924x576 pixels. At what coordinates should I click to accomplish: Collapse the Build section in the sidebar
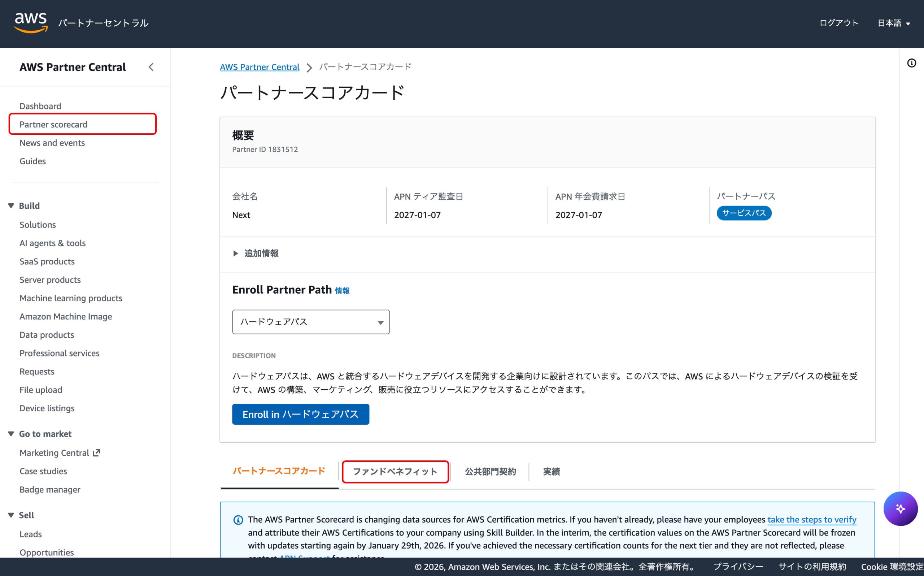(11, 206)
